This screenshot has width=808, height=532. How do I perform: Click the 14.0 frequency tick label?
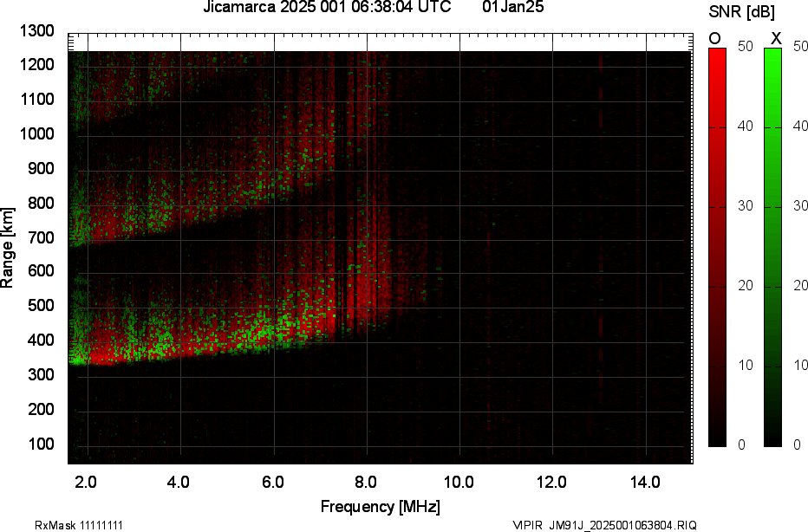645,482
